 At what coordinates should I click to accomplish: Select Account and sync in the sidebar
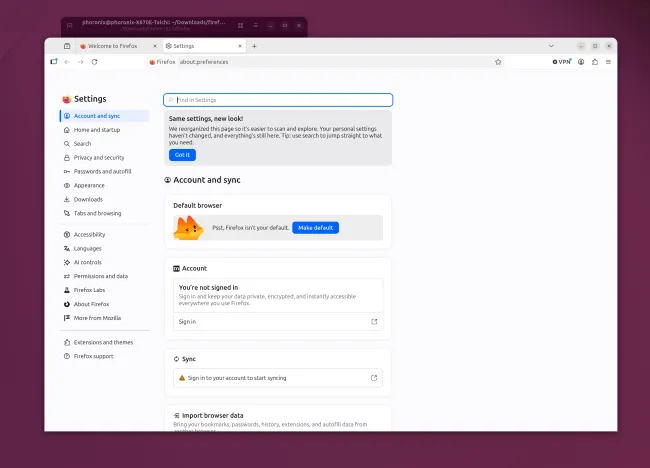click(x=104, y=116)
